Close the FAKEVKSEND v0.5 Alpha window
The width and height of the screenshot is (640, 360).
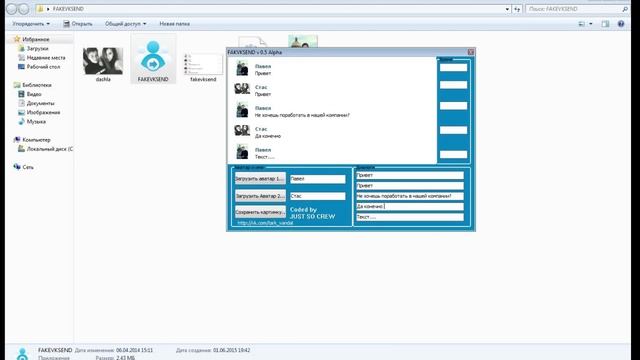(x=471, y=52)
